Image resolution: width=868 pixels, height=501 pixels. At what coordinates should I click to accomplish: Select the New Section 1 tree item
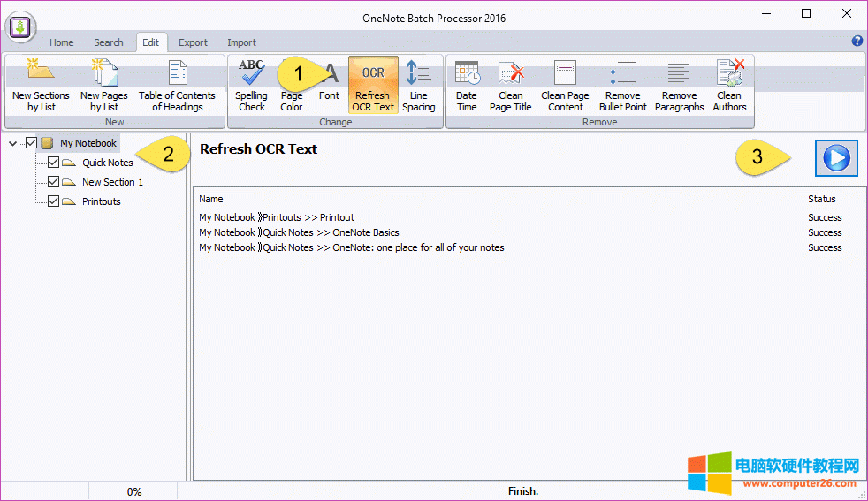click(x=112, y=182)
